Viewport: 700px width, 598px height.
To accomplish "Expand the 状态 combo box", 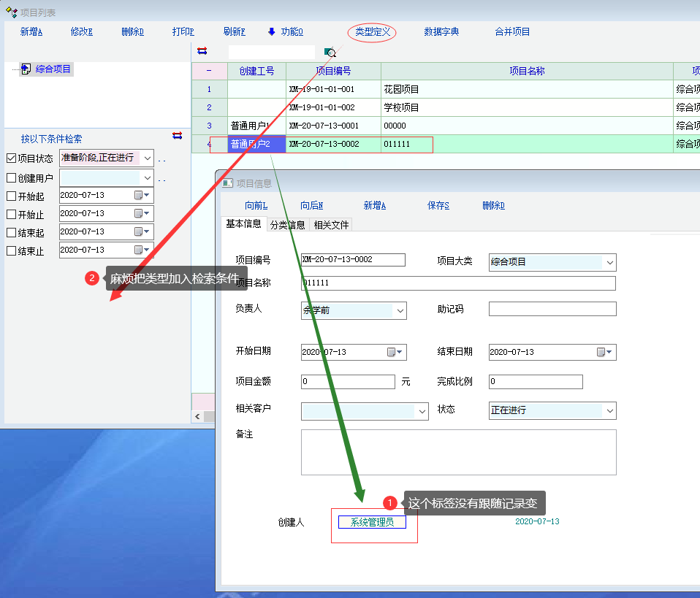I will click(x=610, y=411).
